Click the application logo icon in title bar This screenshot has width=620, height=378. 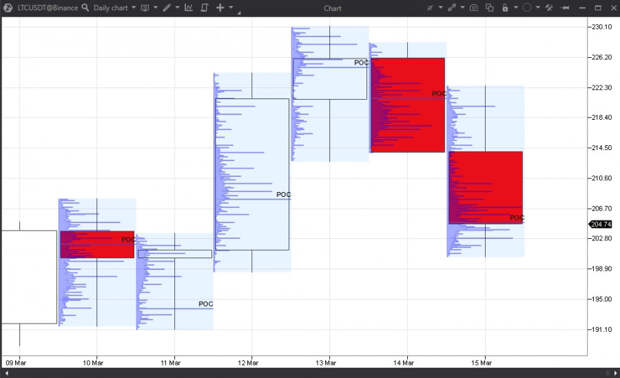(x=8, y=8)
